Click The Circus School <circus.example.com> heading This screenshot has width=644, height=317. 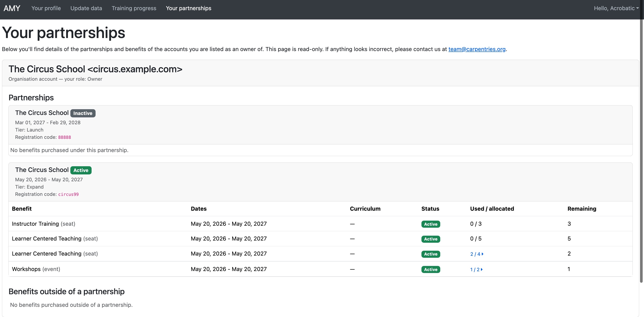click(x=95, y=69)
